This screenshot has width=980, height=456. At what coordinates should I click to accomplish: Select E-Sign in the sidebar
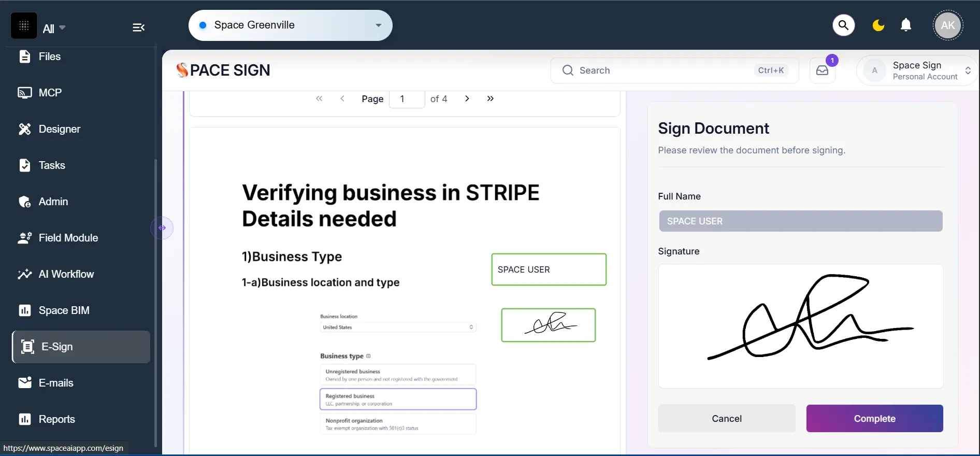81,347
